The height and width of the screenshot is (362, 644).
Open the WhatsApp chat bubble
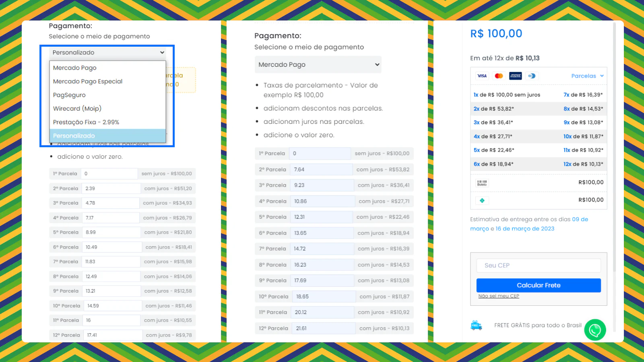click(x=595, y=330)
